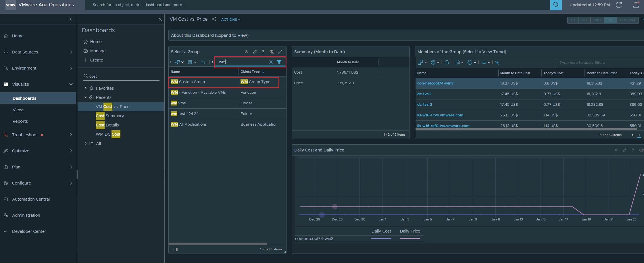Click the VMware Aria Operations logo
The width and height of the screenshot is (644, 263).
point(11,5)
